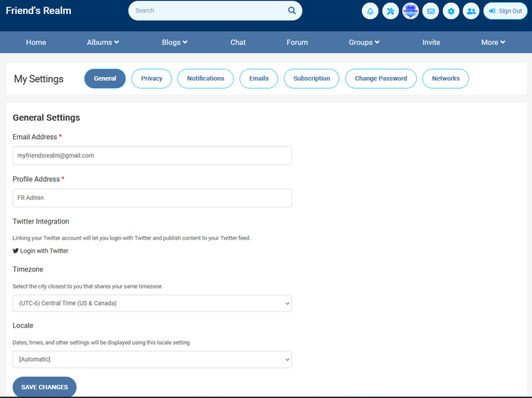Click the Save Changes button
532x398 pixels.
pyautogui.click(x=44, y=387)
